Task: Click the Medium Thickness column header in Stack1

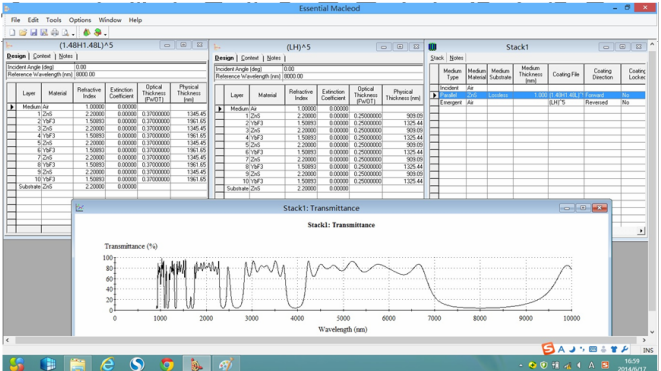Action: click(x=530, y=74)
